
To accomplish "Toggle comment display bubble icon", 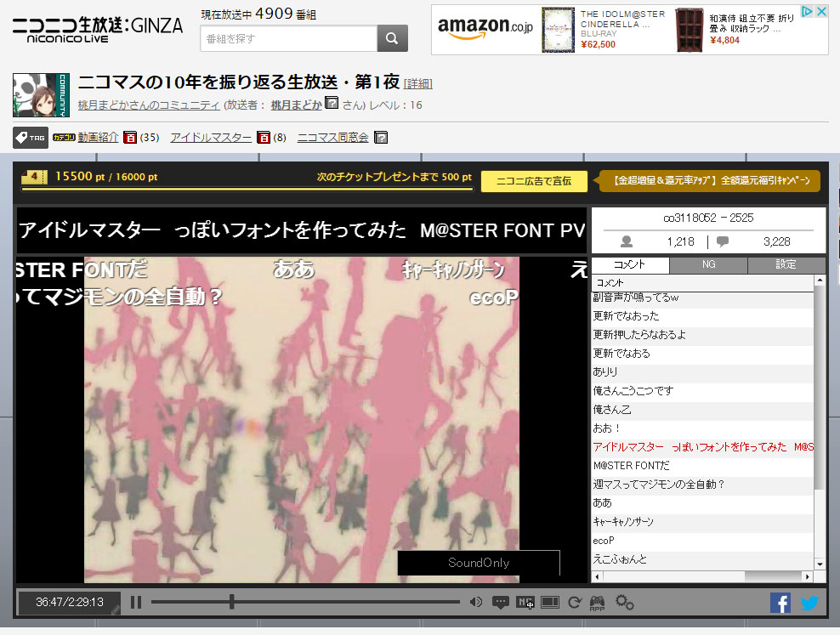I will 501,603.
